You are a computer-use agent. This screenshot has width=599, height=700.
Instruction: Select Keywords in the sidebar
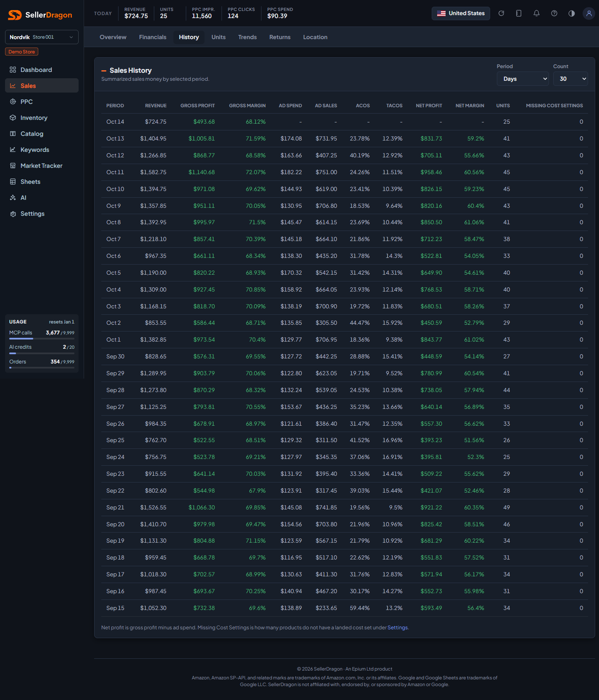point(42,150)
